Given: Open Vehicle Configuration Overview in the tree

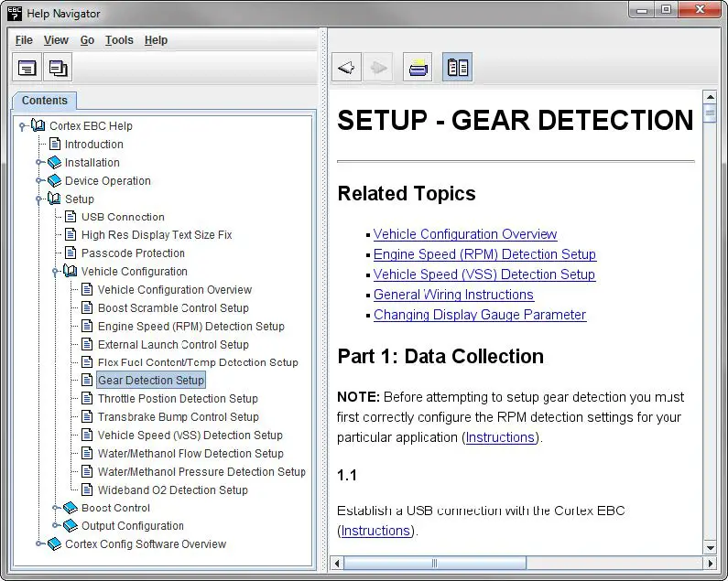Looking at the screenshot, I should [175, 289].
